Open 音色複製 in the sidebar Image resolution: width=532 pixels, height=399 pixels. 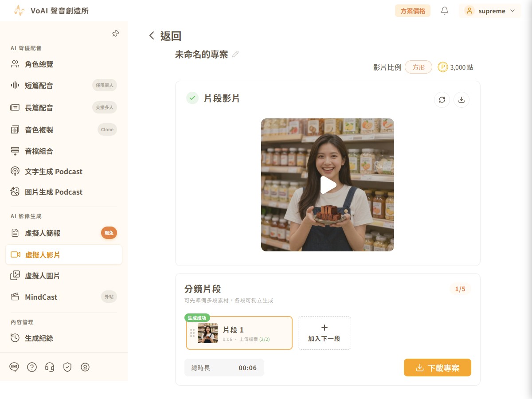coord(64,129)
